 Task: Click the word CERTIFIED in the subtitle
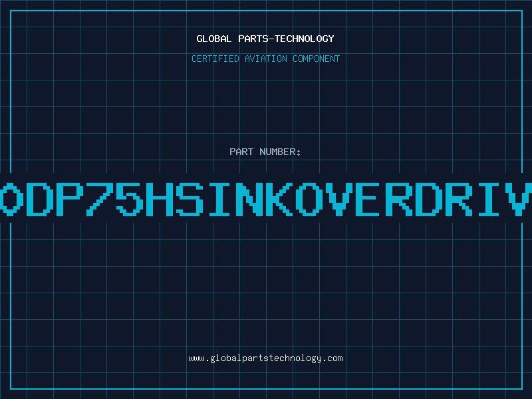click(x=215, y=59)
